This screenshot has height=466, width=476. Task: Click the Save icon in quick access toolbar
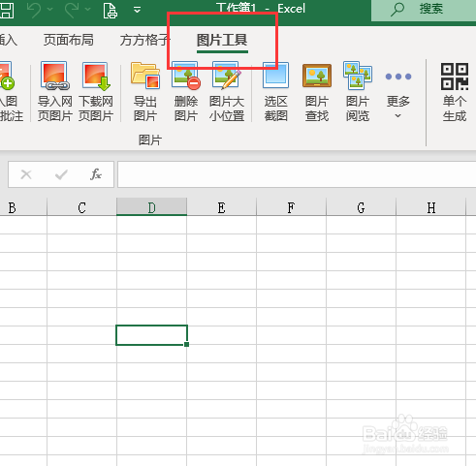click(x=6, y=11)
